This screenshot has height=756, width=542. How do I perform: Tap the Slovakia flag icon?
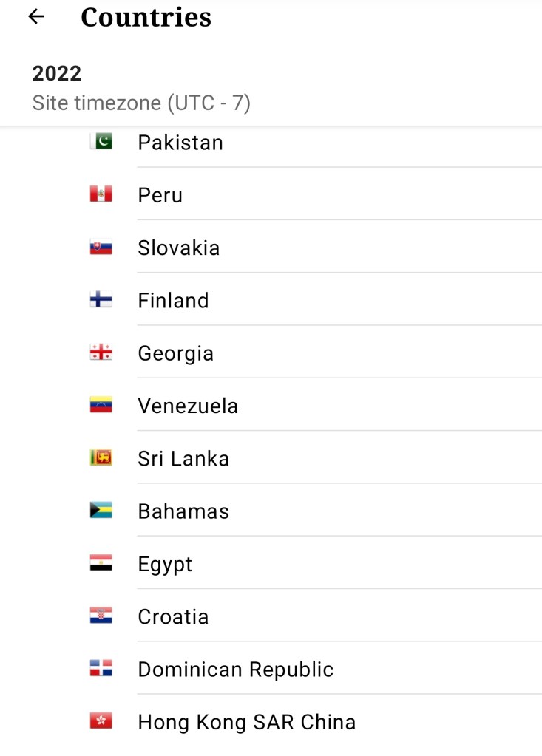[x=101, y=248]
